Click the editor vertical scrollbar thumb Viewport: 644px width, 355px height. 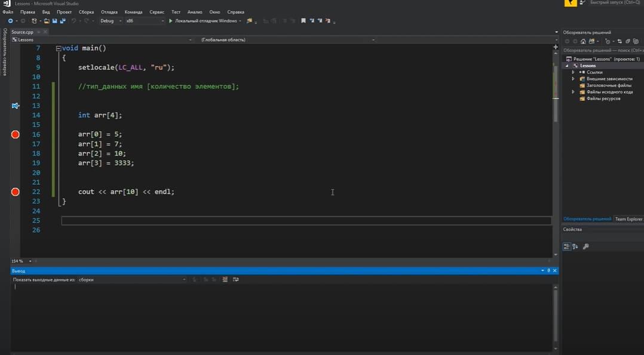(x=556, y=94)
